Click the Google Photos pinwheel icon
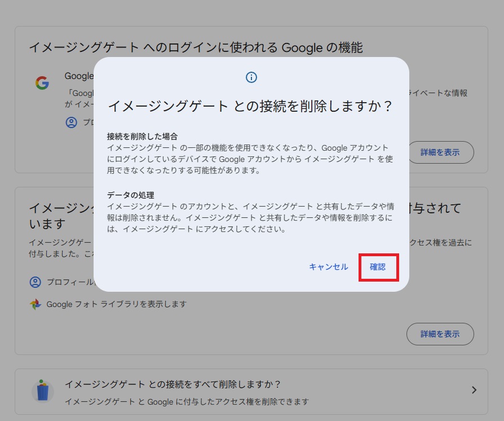Viewport: 504px width, 421px height. [x=36, y=304]
